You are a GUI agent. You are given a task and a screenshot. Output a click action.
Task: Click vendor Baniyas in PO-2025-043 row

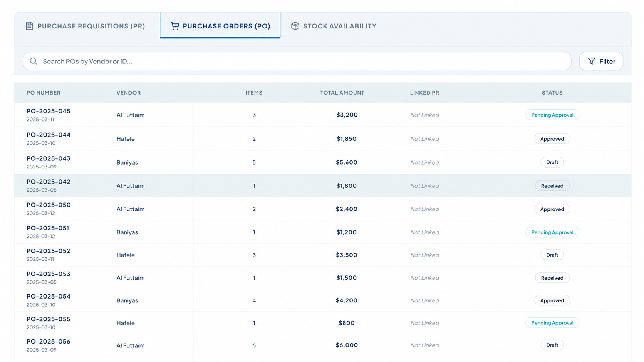(127, 162)
